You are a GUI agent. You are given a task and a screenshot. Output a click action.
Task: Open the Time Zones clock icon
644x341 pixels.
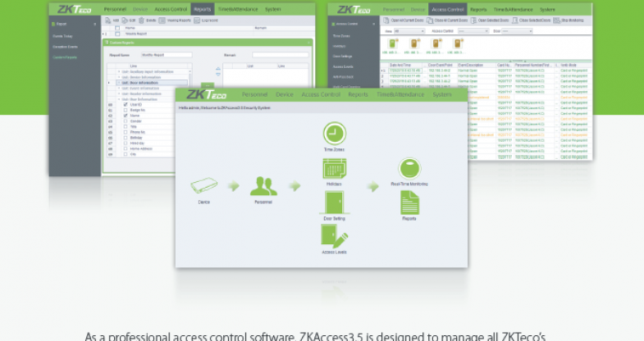pyautogui.click(x=334, y=134)
